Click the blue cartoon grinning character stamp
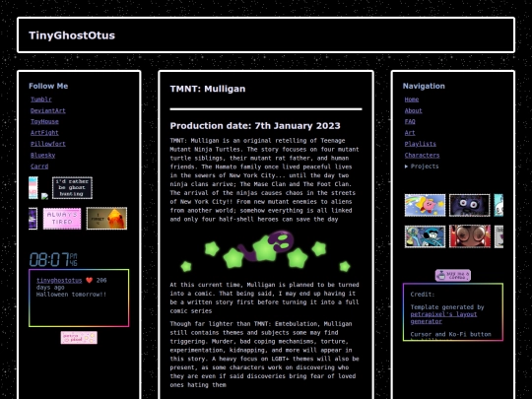532x399 pixels. tap(425, 236)
